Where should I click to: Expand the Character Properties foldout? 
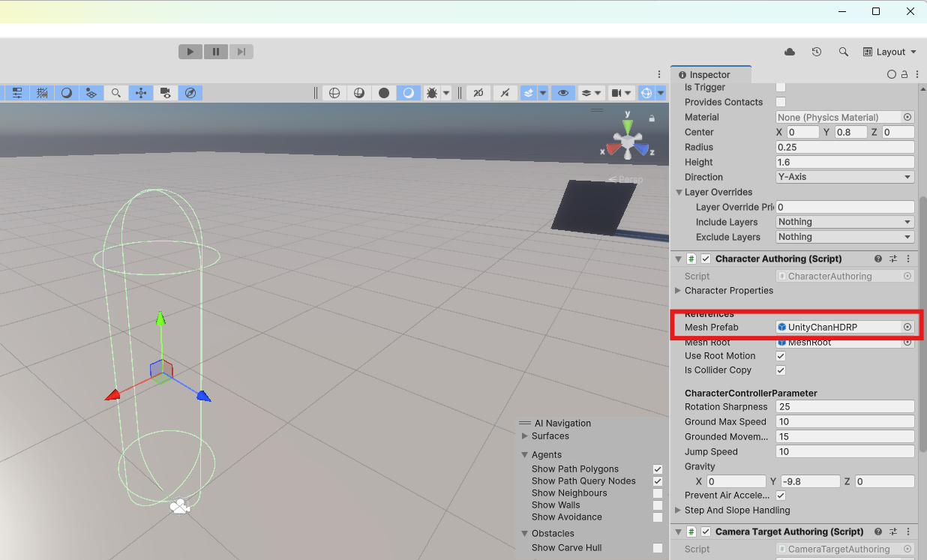(678, 290)
